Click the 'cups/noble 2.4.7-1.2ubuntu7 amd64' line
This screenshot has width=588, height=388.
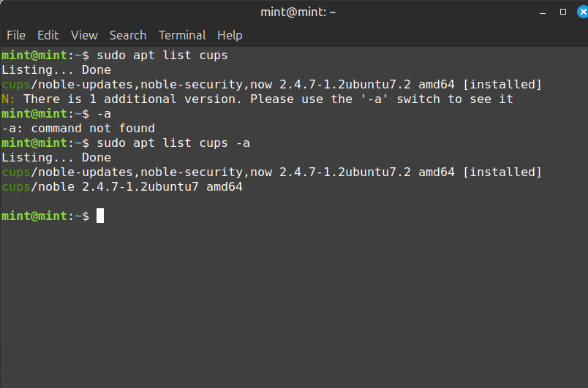pyautogui.click(x=122, y=187)
